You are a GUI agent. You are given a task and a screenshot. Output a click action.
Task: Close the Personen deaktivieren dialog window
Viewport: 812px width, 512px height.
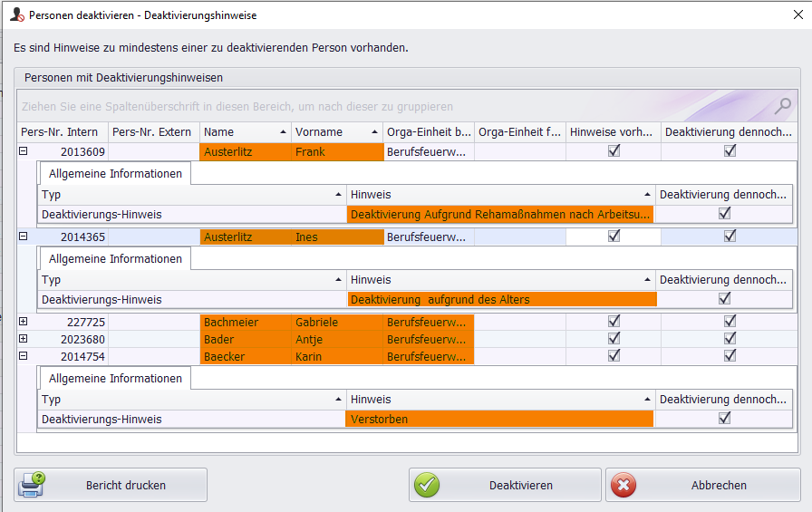click(797, 14)
